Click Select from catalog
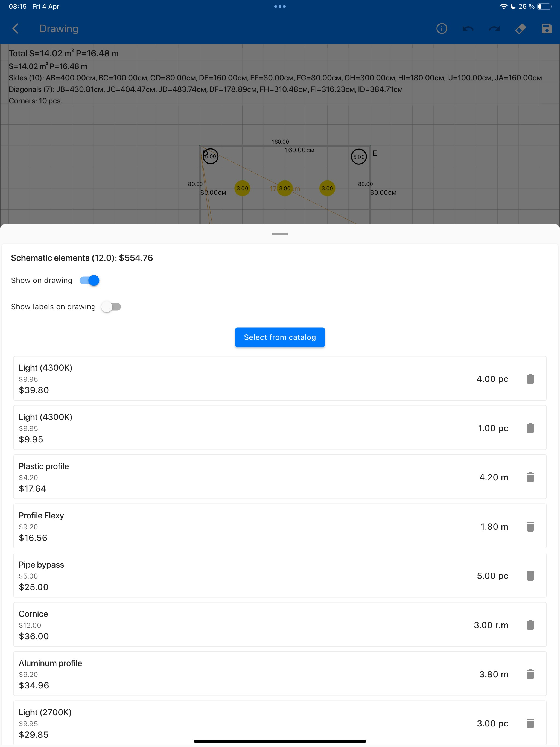This screenshot has width=560, height=747. pos(280,337)
